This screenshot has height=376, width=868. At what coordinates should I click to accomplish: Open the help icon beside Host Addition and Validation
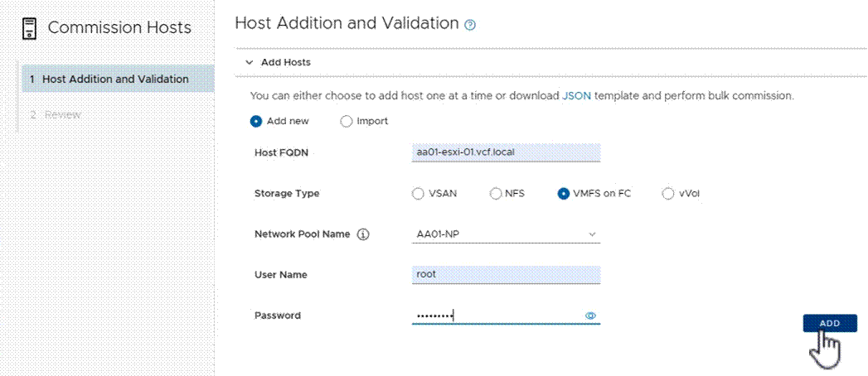471,25
